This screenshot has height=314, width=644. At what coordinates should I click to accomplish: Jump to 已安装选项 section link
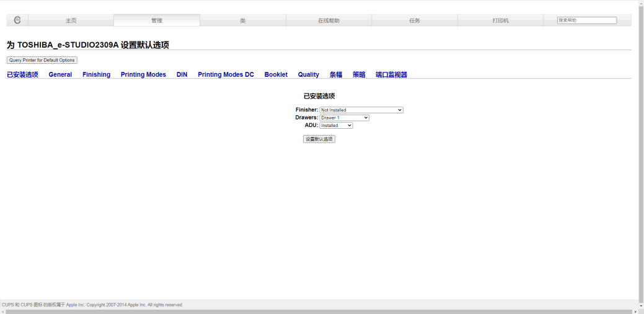(x=22, y=74)
